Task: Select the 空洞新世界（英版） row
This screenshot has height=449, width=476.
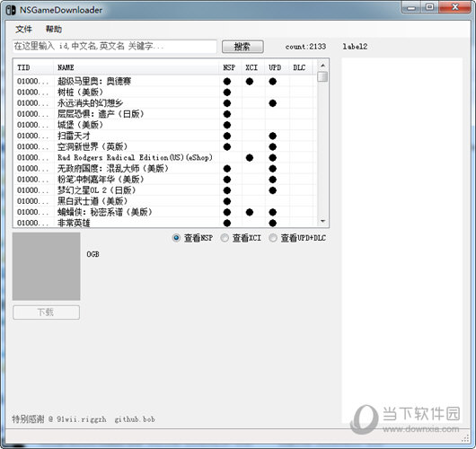Action: tap(164, 147)
